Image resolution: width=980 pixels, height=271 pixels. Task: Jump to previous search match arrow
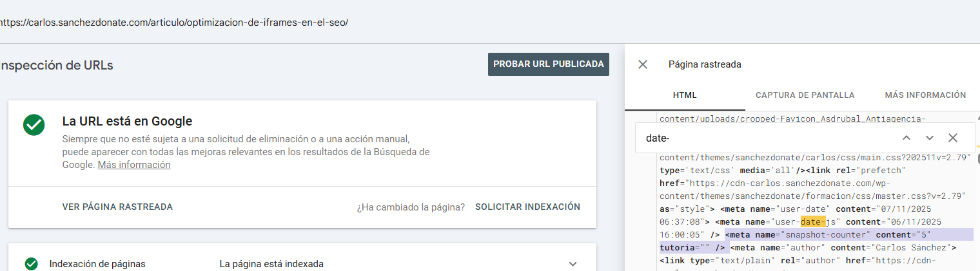pos(906,138)
